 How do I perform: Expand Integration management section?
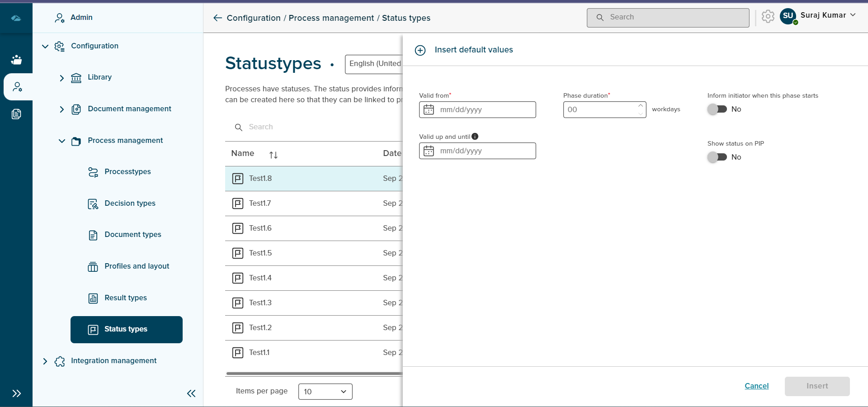pyautogui.click(x=45, y=361)
